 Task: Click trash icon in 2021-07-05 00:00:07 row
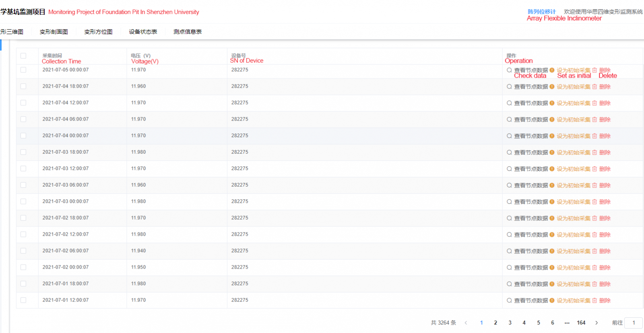tap(594, 70)
